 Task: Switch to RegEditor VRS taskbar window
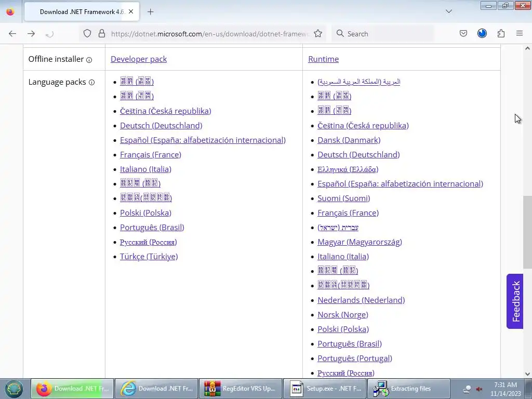point(241,389)
